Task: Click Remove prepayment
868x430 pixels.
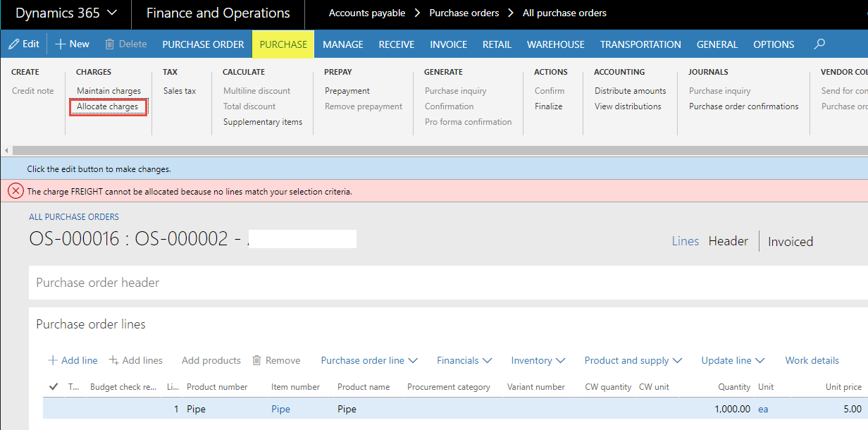Action: [364, 106]
